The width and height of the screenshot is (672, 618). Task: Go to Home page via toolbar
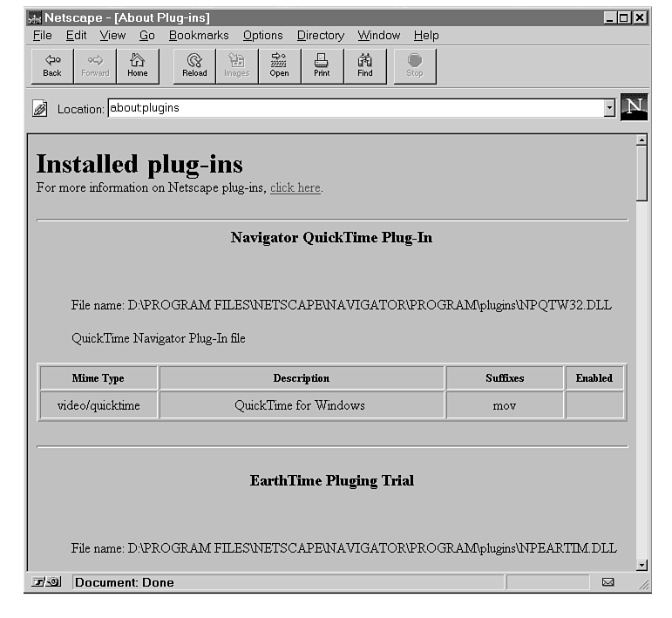(x=138, y=65)
